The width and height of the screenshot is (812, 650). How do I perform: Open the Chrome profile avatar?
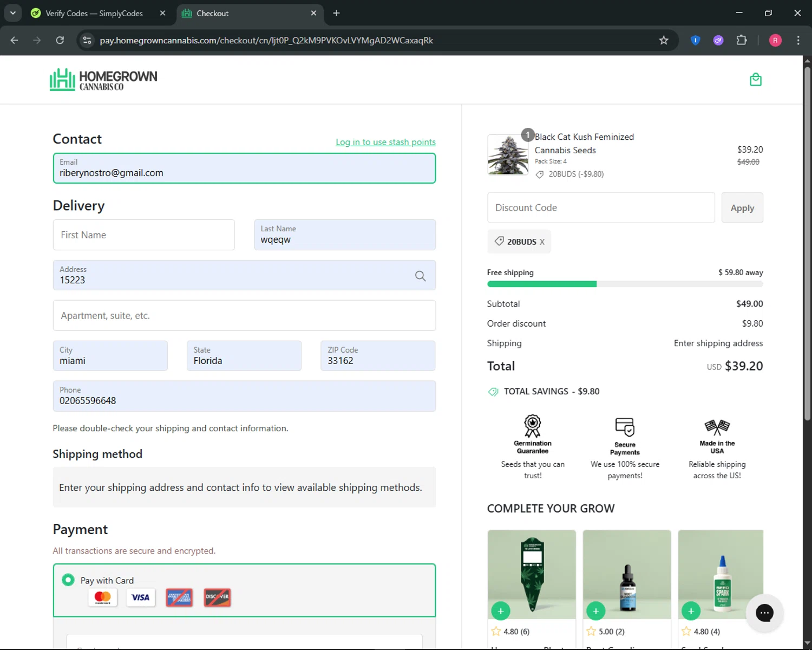click(x=775, y=40)
